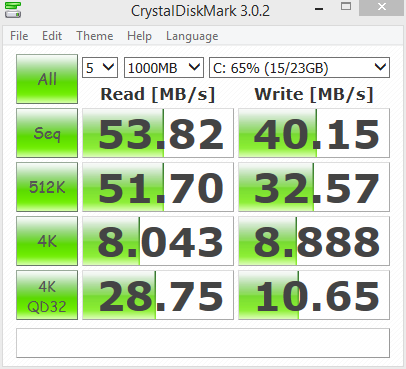Click the Seq write result 40.15
Image resolution: width=406 pixels, height=369 pixels.
[x=314, y=133]
